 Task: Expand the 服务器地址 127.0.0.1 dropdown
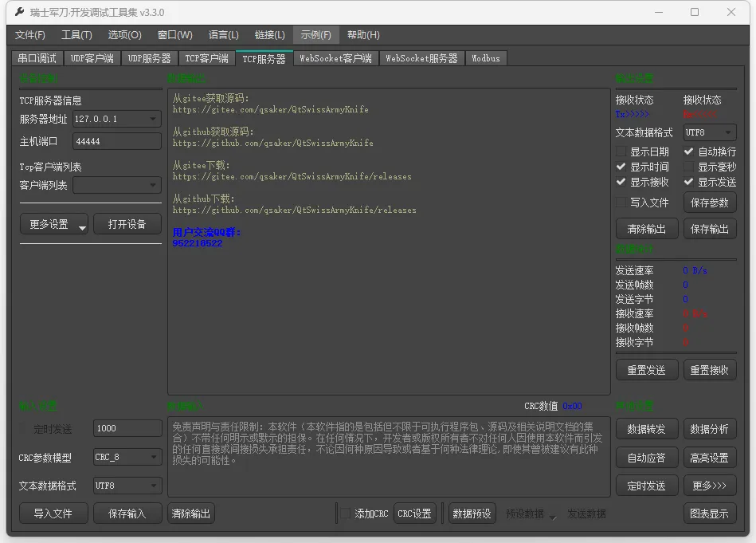116,119
